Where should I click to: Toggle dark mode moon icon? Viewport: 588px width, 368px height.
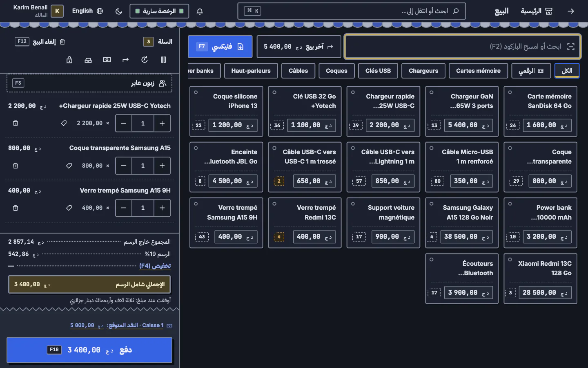(119, 11)
